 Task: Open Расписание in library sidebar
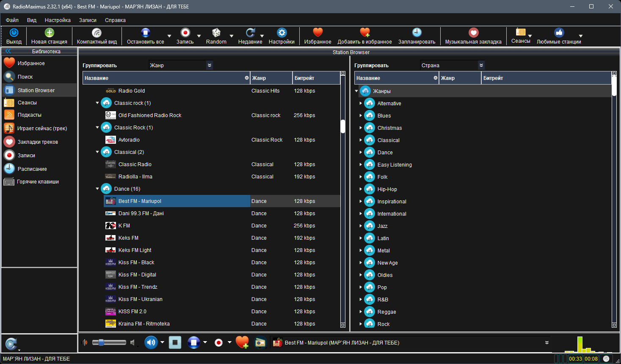39,169
